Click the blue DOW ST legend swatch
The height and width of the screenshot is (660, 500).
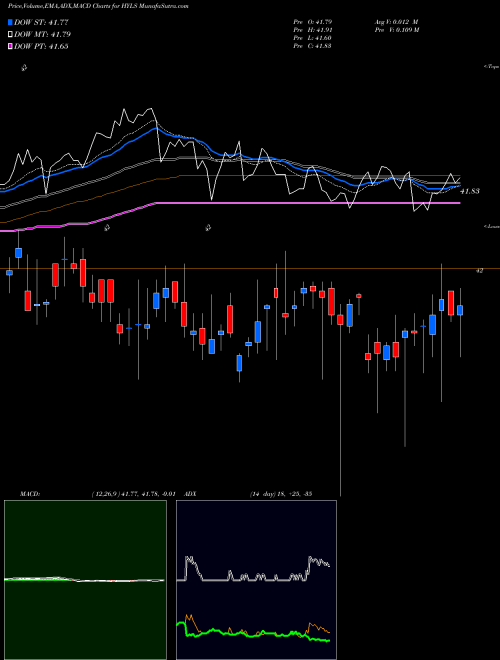(10, 22)
